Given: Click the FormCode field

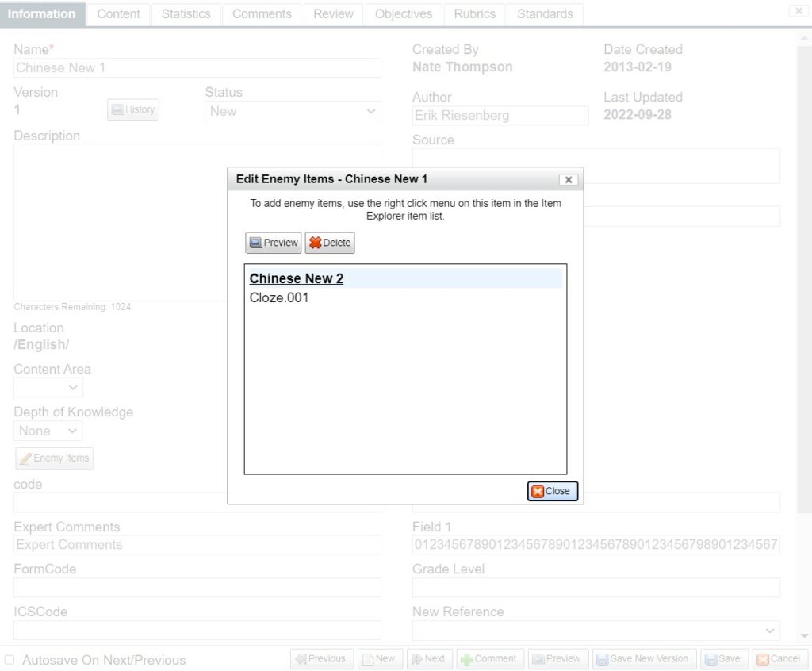Looking at the screenshot, I should [197, 588].
